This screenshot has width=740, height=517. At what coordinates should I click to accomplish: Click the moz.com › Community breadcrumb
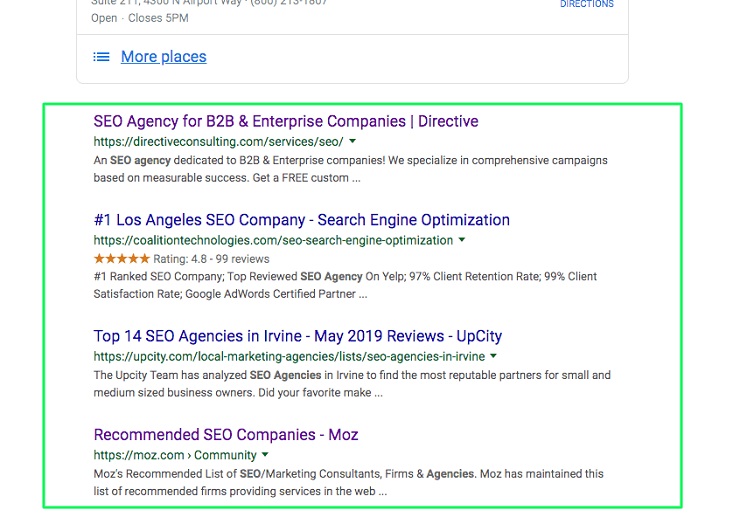[x=175, y=455]
